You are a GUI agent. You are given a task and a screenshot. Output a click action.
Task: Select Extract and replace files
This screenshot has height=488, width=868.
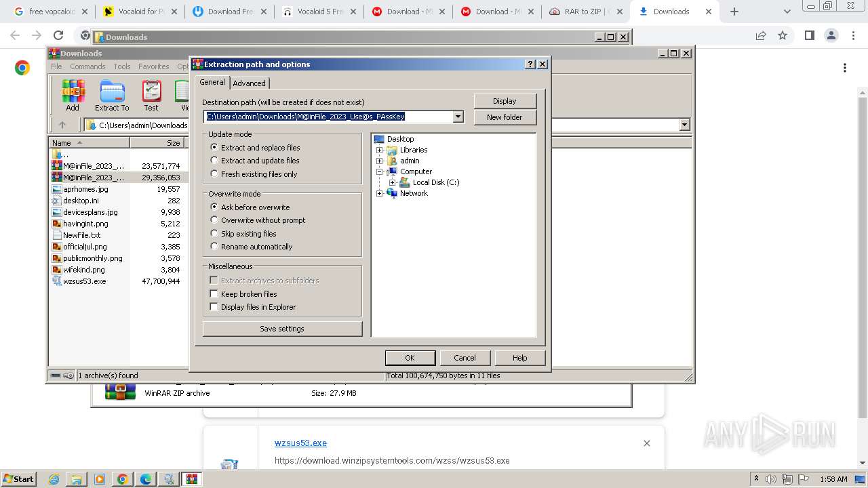point(214,147)
